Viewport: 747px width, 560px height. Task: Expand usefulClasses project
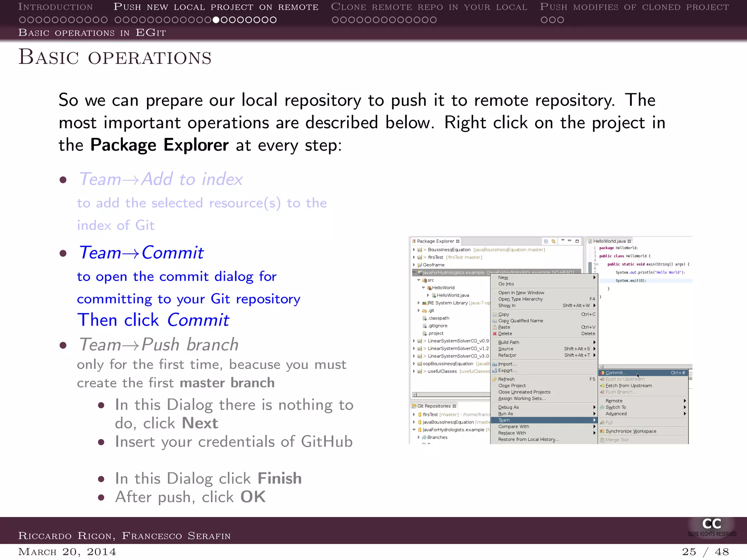click(x=414, y=372)
